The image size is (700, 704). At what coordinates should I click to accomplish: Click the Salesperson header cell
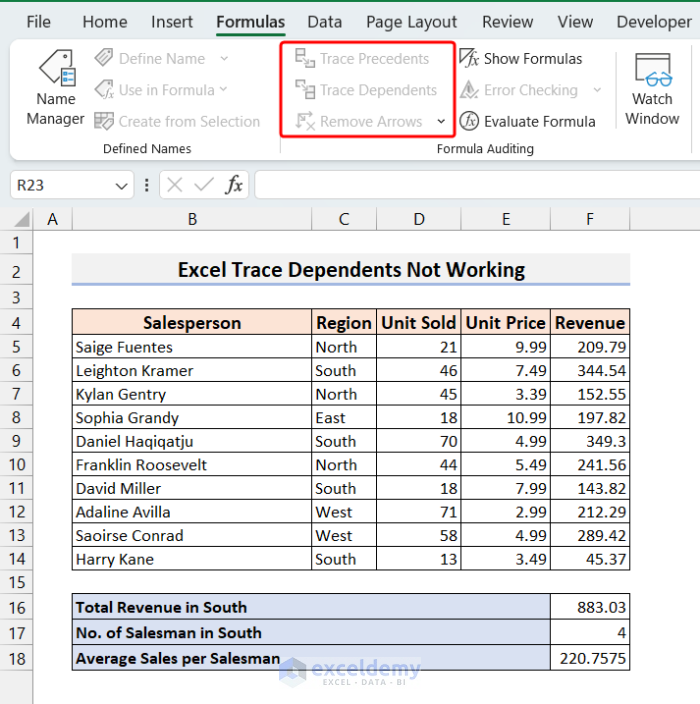pyautogui.click(x=192, y=323)
